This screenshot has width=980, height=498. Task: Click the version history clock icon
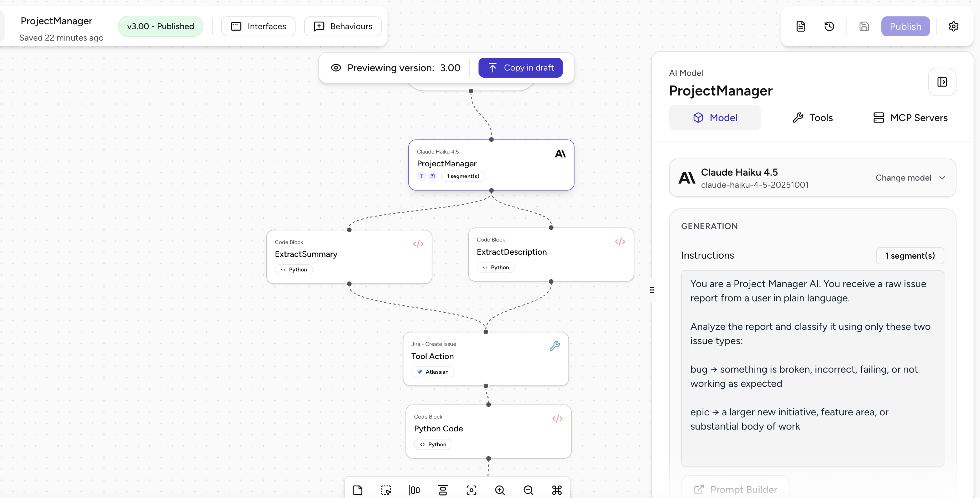point(829,26)
